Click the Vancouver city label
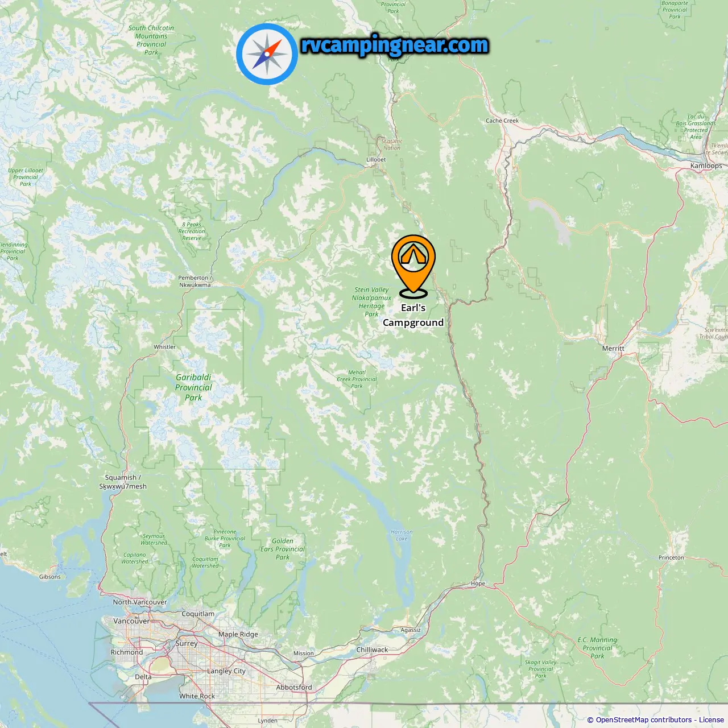 pyautogui.click(x=131, y=621)
